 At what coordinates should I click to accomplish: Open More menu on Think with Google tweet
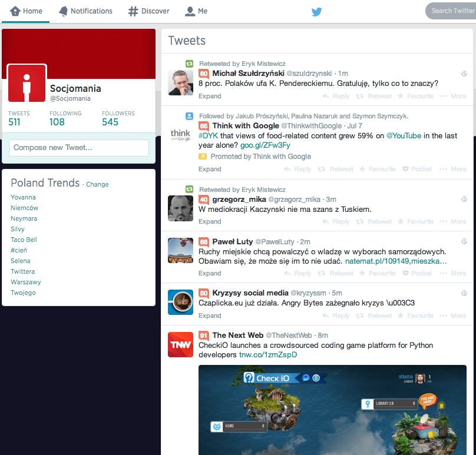point(452,170)
